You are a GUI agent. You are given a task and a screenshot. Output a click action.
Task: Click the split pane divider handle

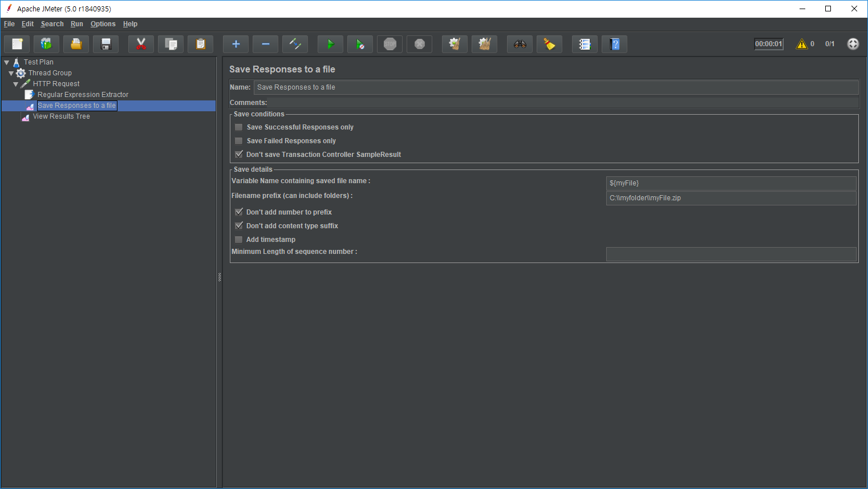tap(220, 277)
